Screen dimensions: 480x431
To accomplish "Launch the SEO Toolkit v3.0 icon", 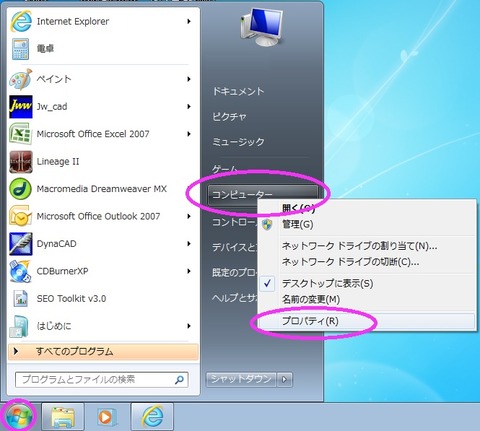I will [x=20, y=299].
